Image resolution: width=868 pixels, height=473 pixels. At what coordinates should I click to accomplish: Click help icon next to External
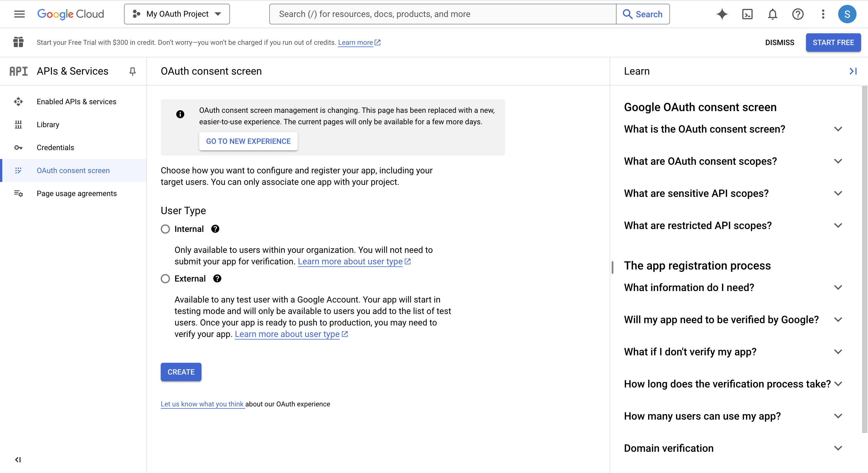click(x=217, y=279)
